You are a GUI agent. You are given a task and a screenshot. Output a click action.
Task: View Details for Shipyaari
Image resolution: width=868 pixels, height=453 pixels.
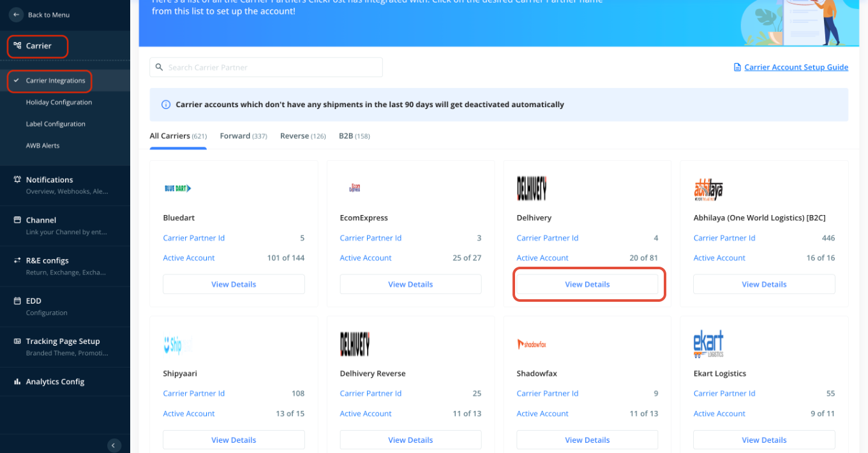[234, 440]
